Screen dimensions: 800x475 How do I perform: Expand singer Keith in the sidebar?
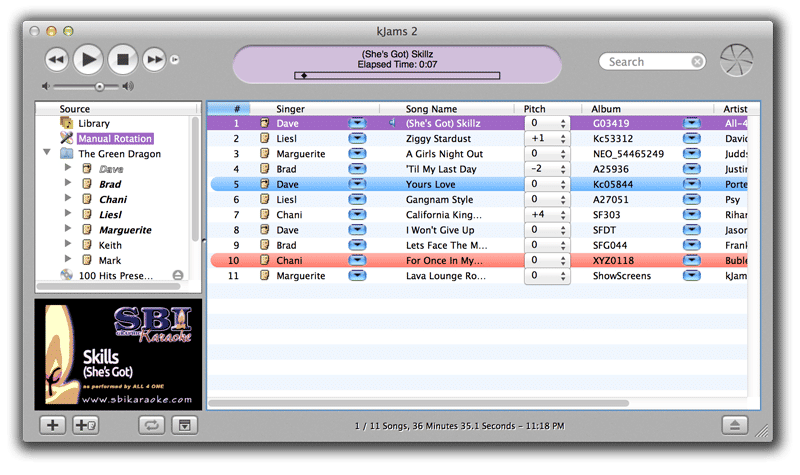[x=67, y=244]
